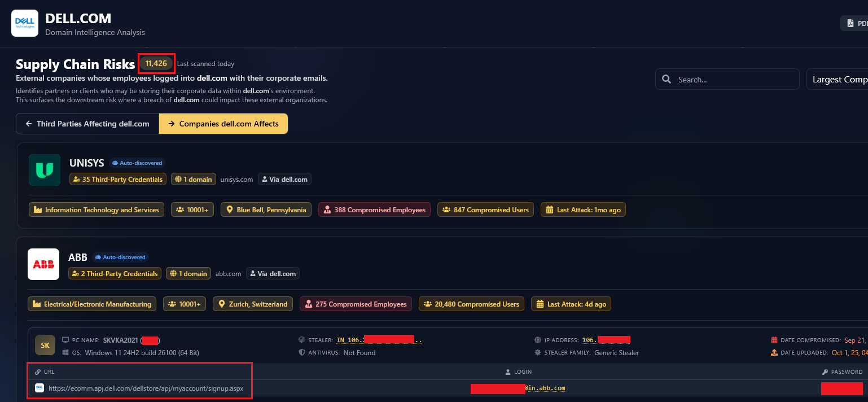Image resolution: width=868 pixels, height=402 pixels.
Task: Click the globe icon beside IP ADDRESS
Action: point(538,340)
